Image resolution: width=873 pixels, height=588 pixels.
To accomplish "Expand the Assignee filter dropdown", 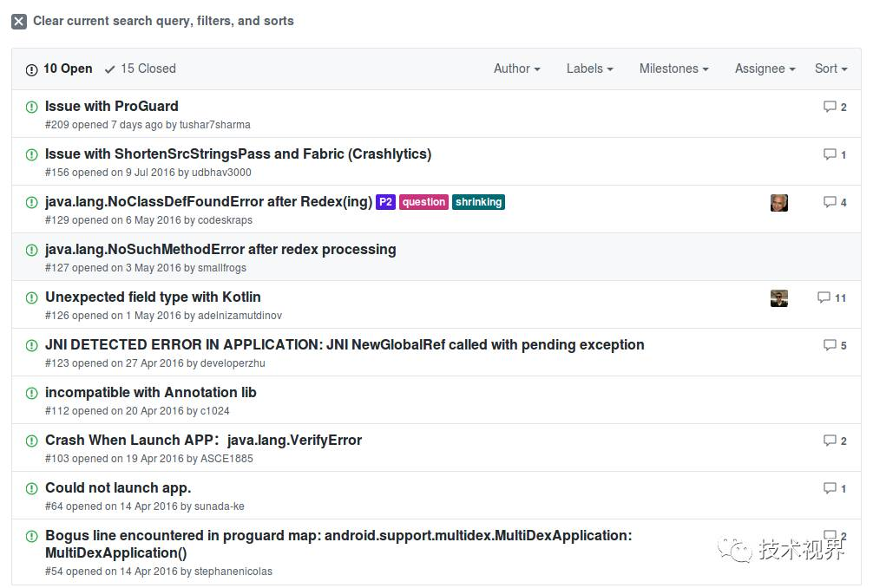I will (x=765, y=69).
